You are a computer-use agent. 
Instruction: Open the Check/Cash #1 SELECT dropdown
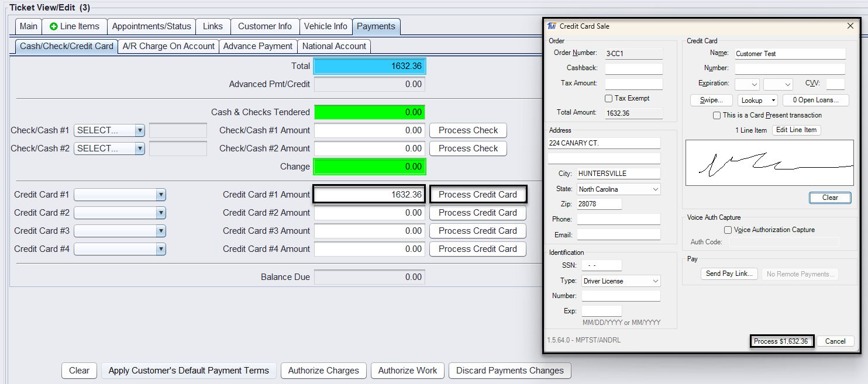(140, 130)
